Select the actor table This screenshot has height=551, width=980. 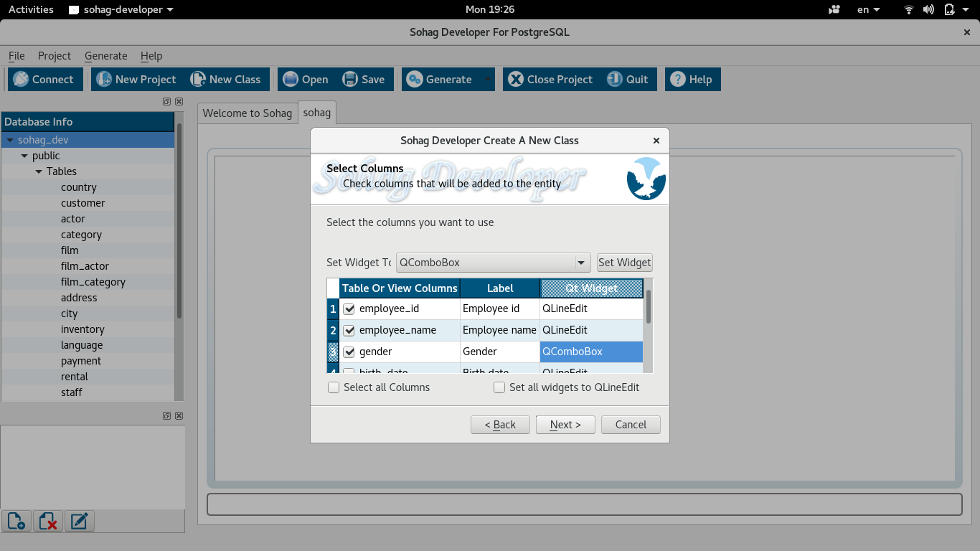73,219
